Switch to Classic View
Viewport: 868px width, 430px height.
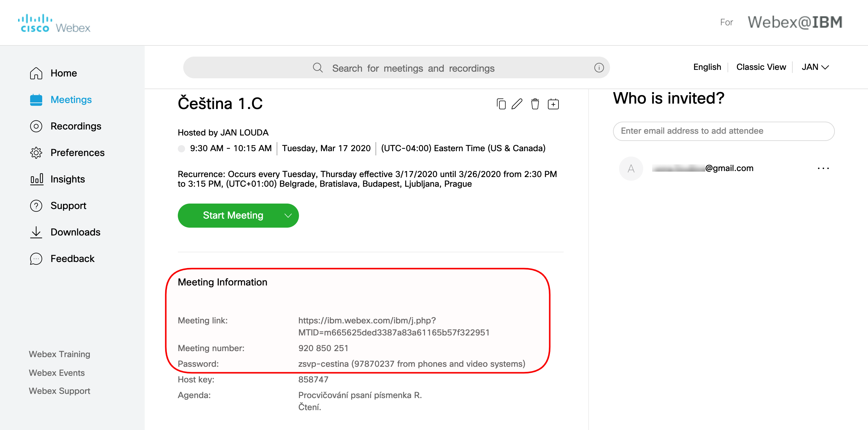point(761,67)
